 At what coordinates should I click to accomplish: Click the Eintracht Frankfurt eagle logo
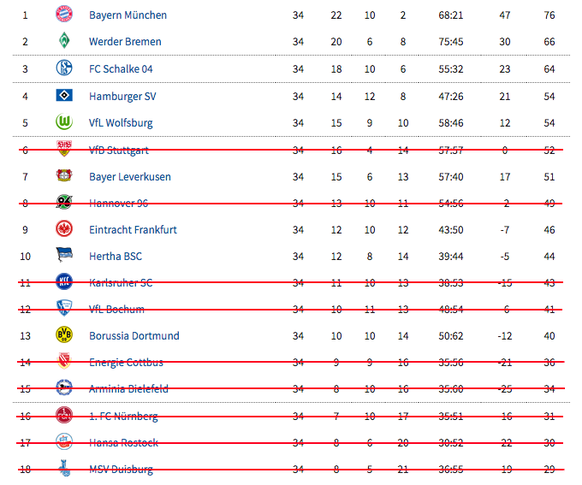(x=64, y=229)
